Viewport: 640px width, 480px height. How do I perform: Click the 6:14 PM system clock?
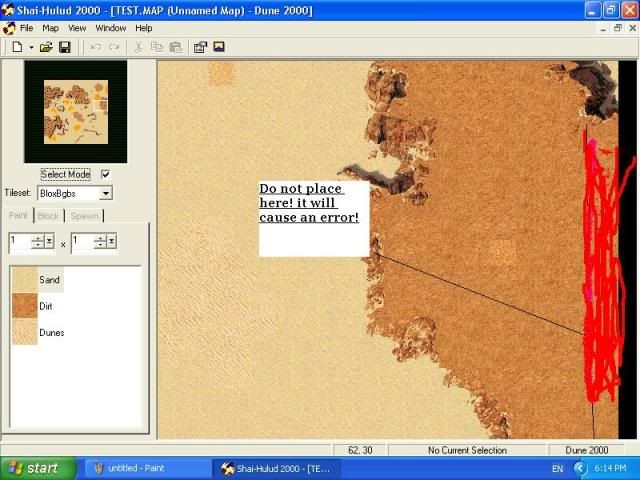point(610,468)
